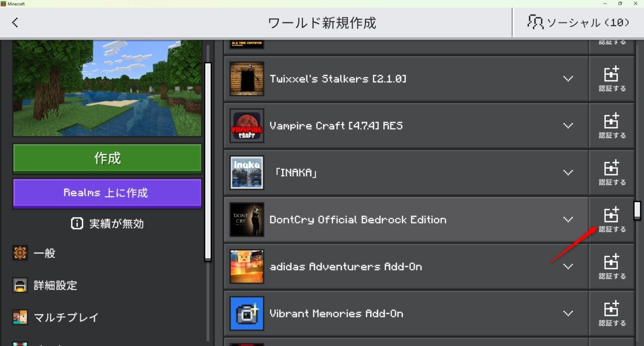This screenshot has height=346, width=644.
Task: Select the Vampire Craft [4.7.4] RES text
Action: [336, 126]
